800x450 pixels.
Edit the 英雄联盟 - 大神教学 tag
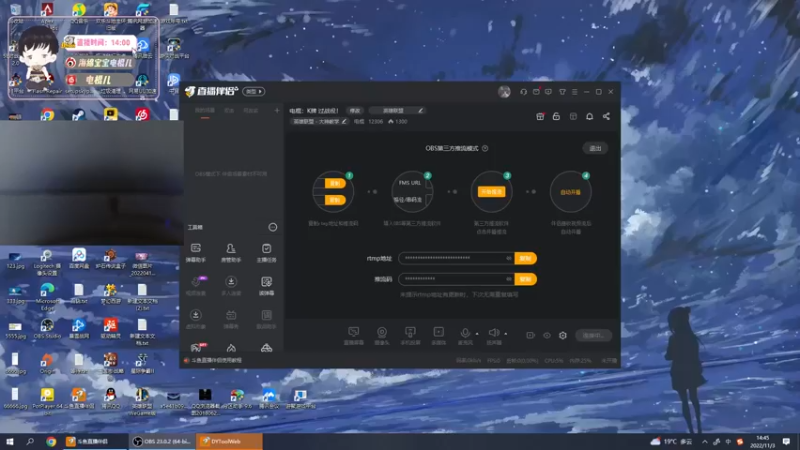pos(319,121)
